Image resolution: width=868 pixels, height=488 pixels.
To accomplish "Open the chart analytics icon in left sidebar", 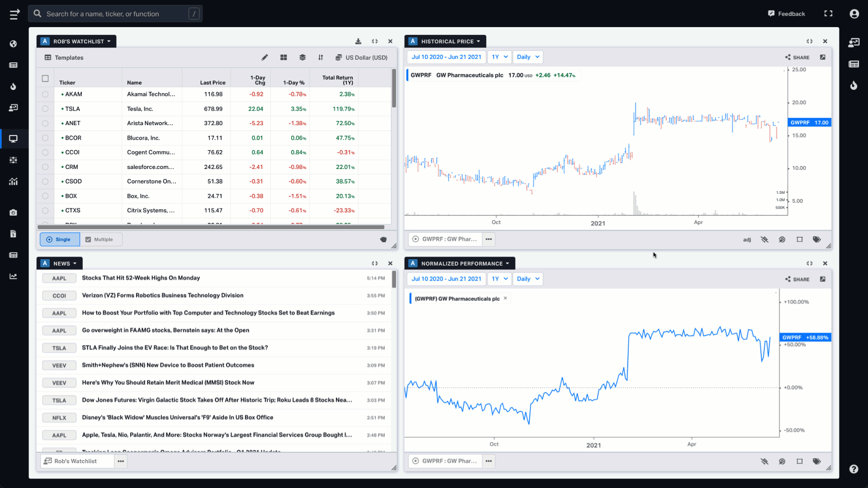I will (13, 181).
